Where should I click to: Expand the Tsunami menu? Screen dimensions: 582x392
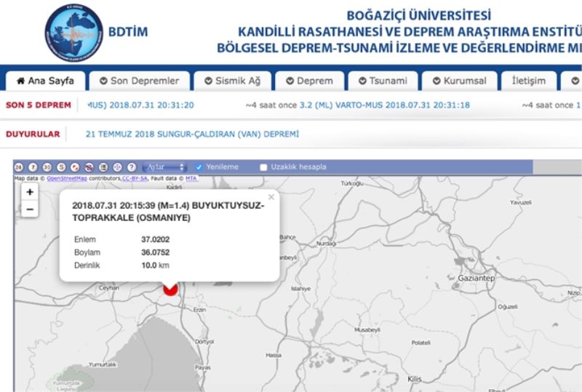pyautogui.click(x=383, y=81)
